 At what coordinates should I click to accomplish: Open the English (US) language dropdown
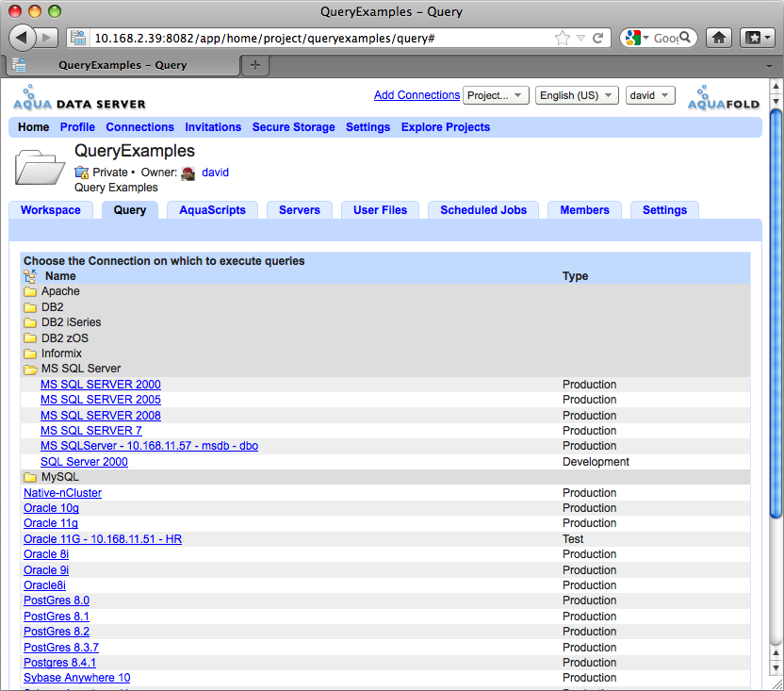point(577,95)
